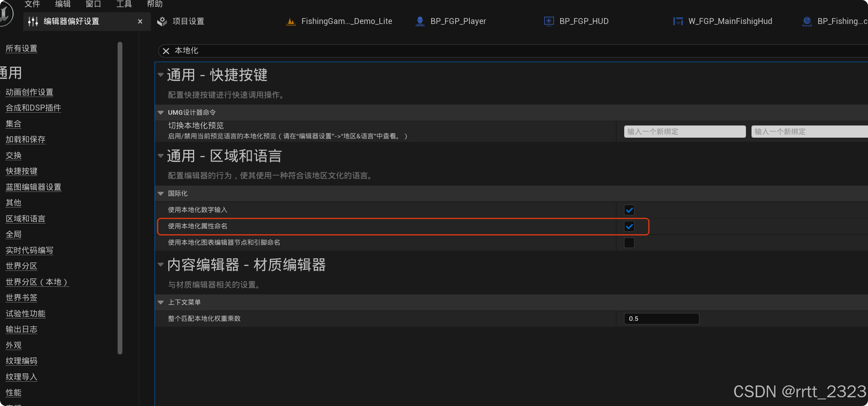The image size is (868, 406).
Task: Click the W_FGP_MainFishigHud widget icon
Action: click(678, 22)
